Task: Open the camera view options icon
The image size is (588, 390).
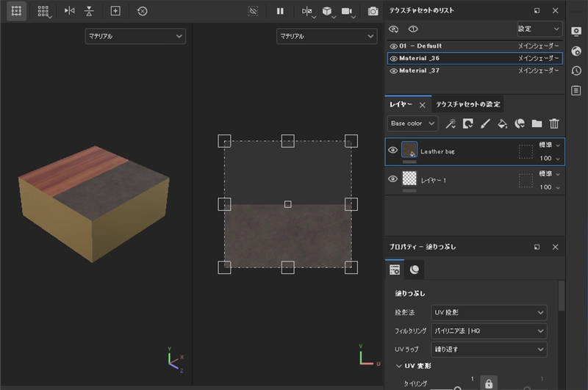Action: (x=348, y=12)
